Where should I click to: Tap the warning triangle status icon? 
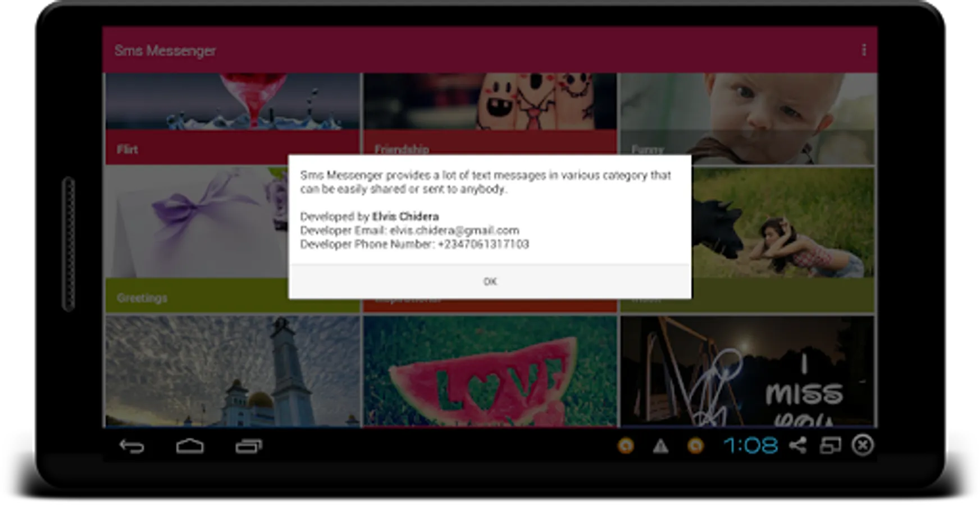click(660, 446)
